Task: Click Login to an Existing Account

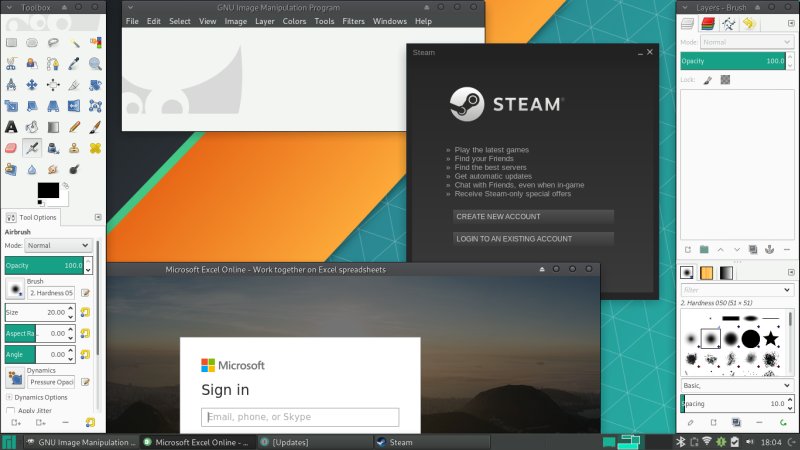Action: pyautogui.click(x=533, y=239)
